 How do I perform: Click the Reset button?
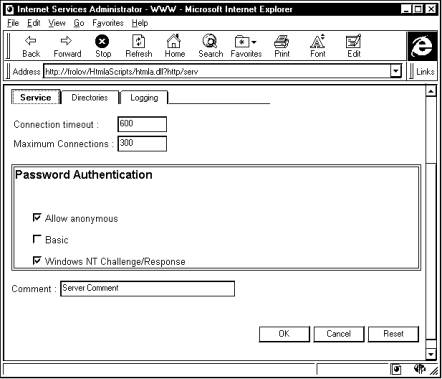393,334
